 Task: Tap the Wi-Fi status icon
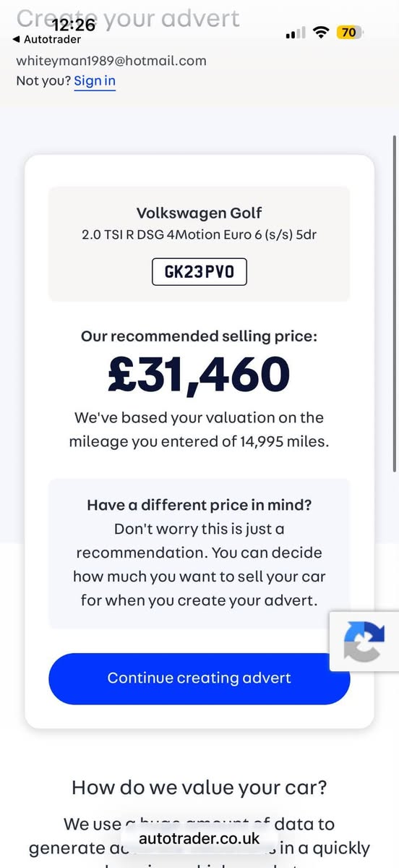(321, 33)
